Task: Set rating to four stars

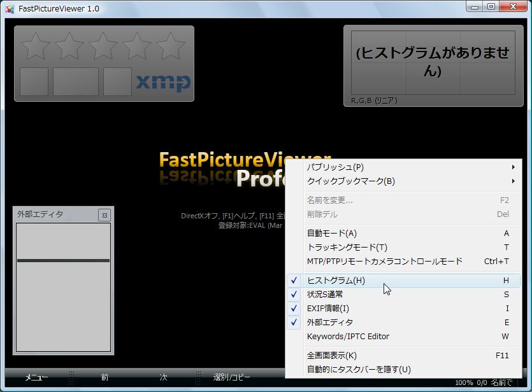Action: (137, 46)
